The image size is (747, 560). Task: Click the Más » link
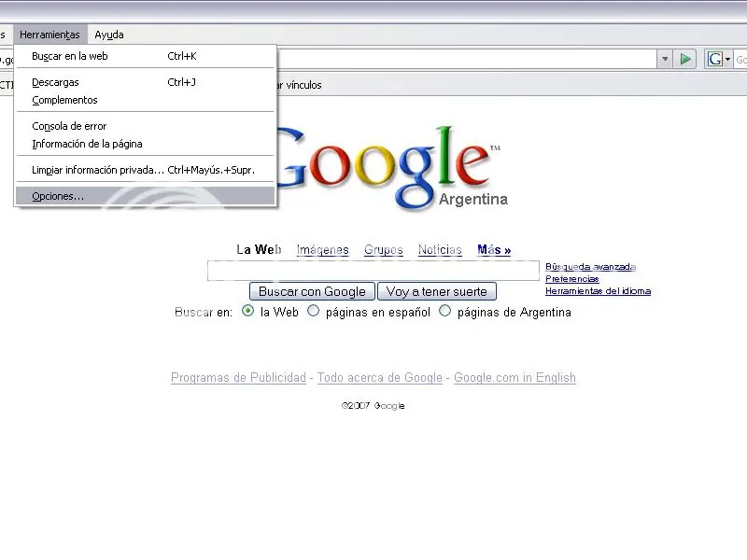click(x=494, y=249)
